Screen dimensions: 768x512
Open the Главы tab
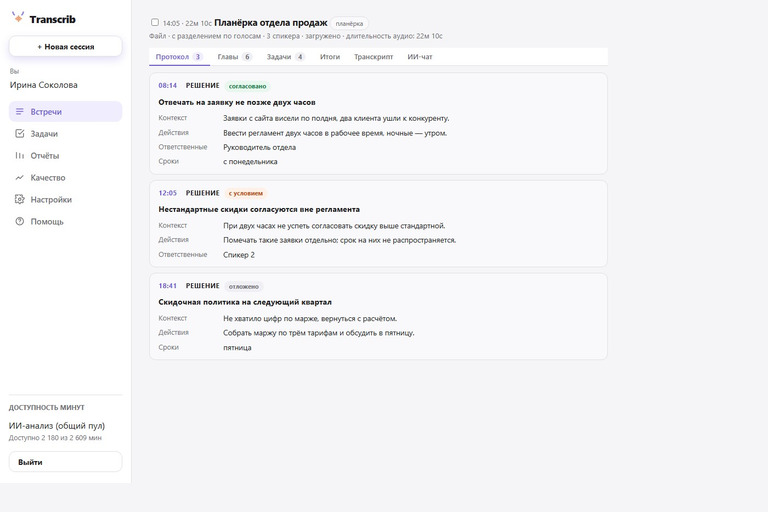(235, 57)
